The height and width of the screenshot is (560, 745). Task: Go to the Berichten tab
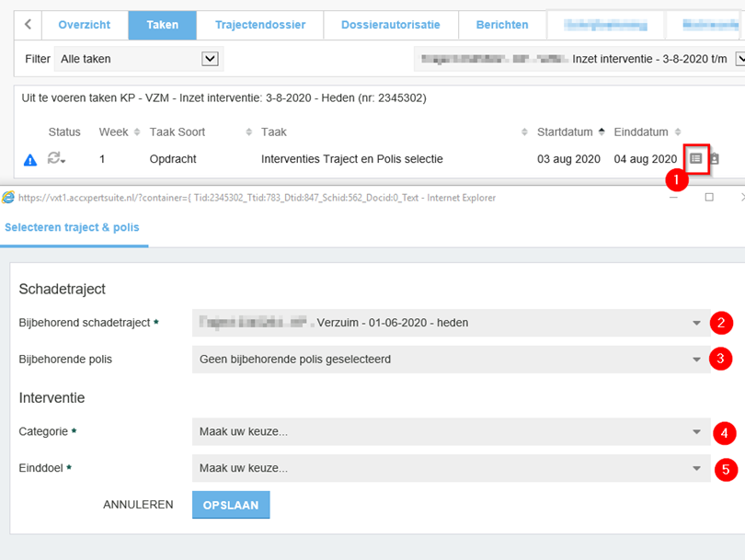click(501, 25)
